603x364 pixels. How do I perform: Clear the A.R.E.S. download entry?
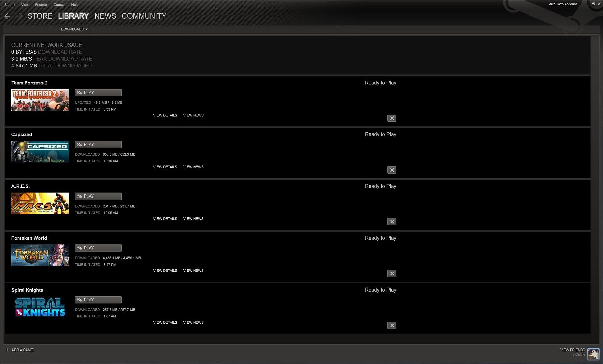(x=392, y=222)
